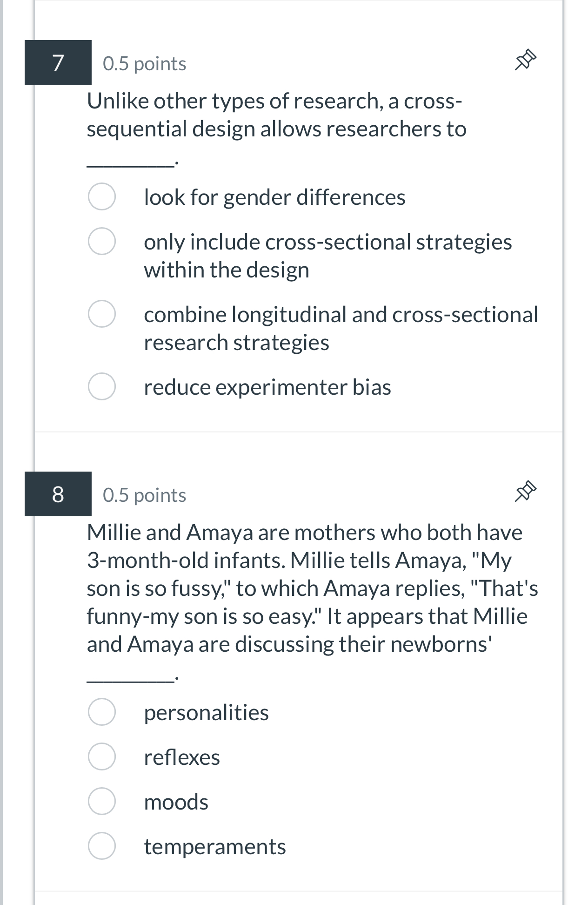Pin question 7 with the pushpin icon
588x905 pixels.
pyautogui.click(x=526, y=61)
